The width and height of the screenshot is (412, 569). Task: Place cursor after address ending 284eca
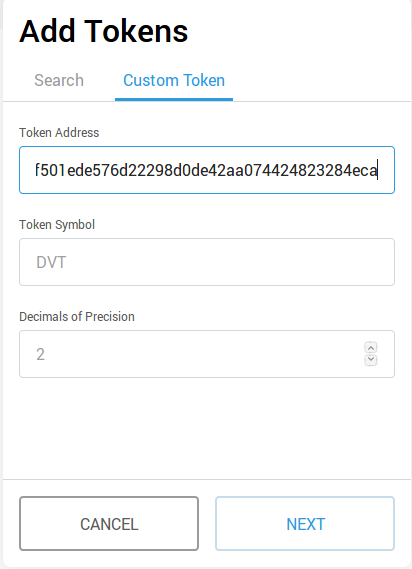[378, 170]
